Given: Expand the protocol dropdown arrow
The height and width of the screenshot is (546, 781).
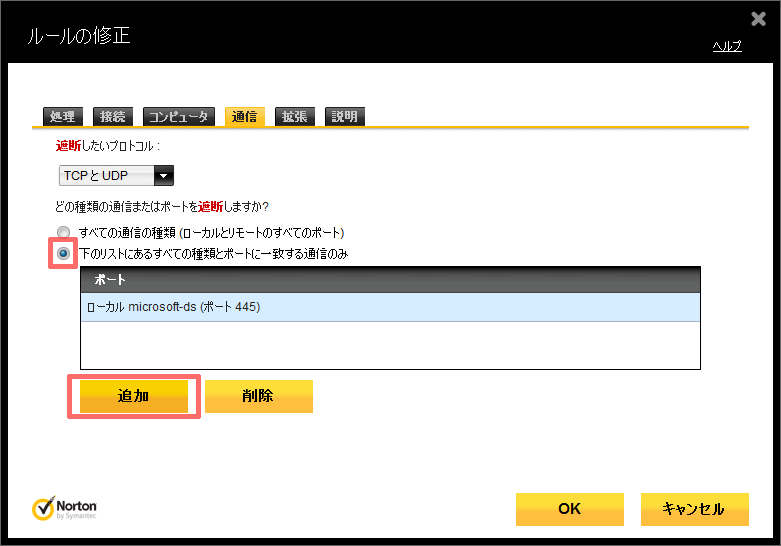Looking at the screenshot, I should coord(164,176).
